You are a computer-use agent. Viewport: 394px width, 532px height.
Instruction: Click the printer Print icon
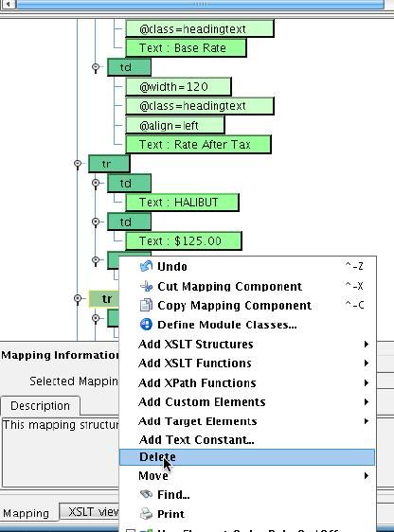point(146,514)
